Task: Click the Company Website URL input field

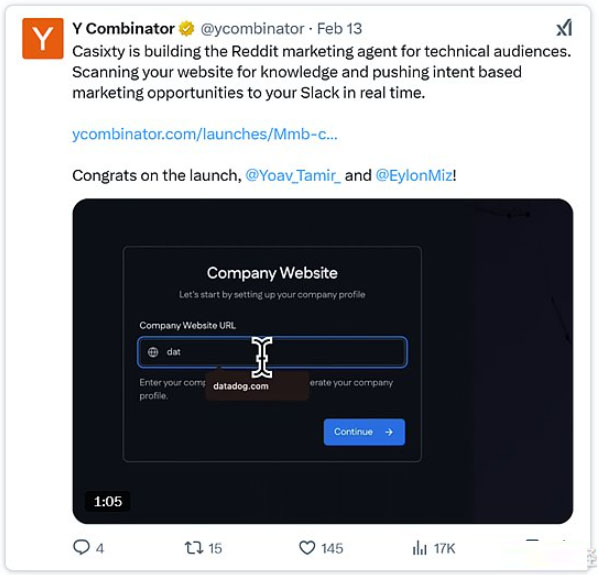Action: pyautogui.click(x=272, y=352)
